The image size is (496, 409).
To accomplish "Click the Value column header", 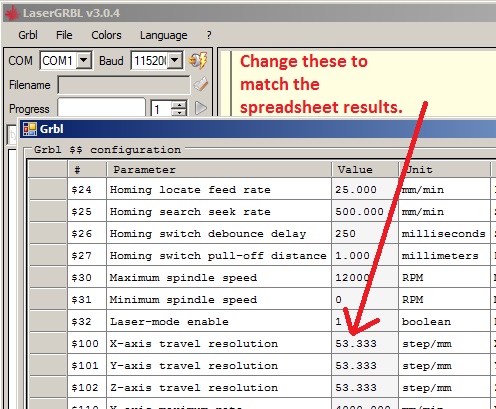I will pyautogui.click(x=365, y=170).
